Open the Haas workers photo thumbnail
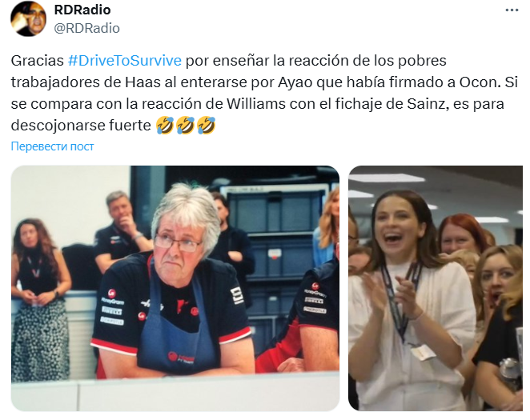The width and height of the screenshot is (530, 420). coord(175,288)
